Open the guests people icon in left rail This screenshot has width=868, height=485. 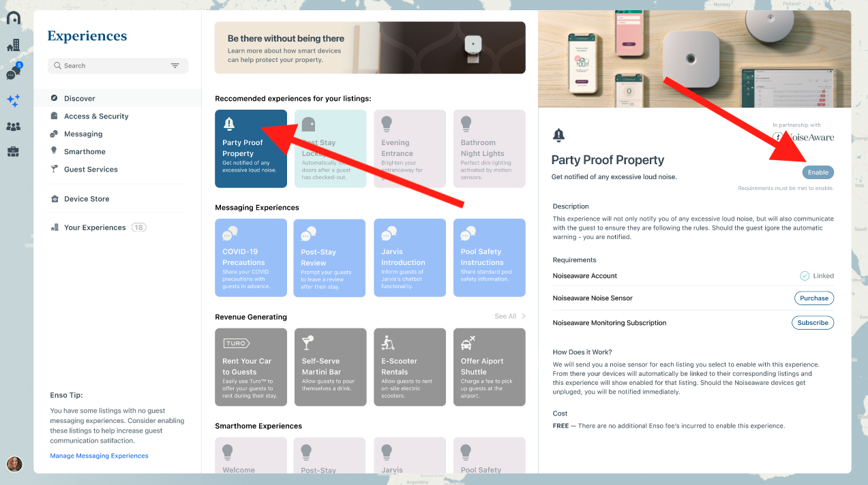point(13,127)
